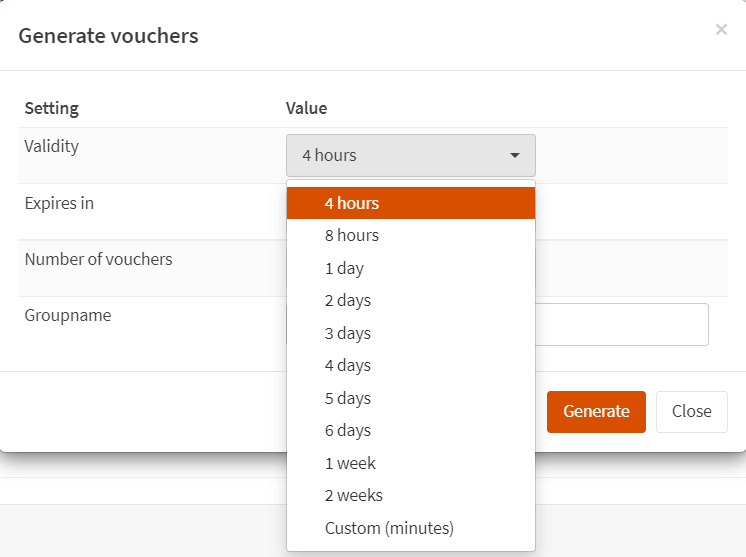Click the Number of vouchers label

[x=98, y=259]
